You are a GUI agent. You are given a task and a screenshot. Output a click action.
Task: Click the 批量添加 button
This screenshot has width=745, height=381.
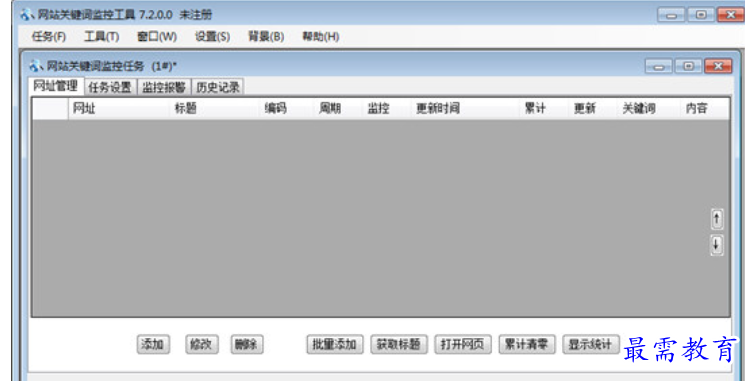(335, 345)
